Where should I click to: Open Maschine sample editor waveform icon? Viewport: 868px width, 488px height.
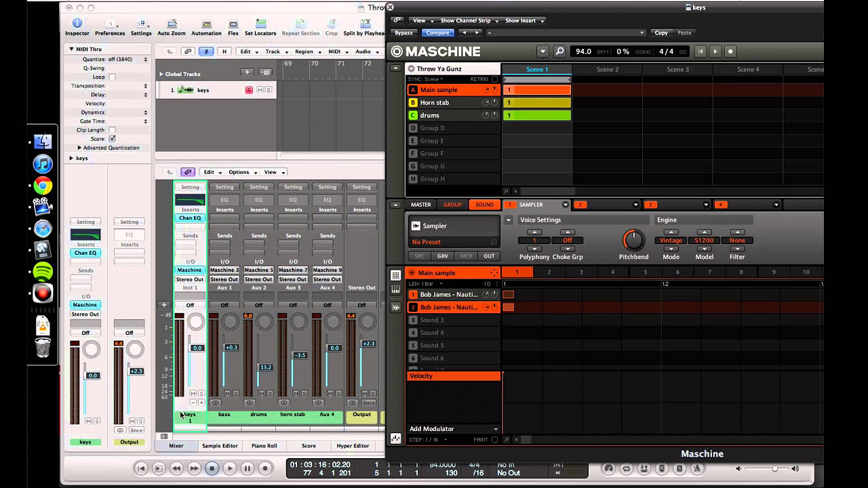coord(395,307)
